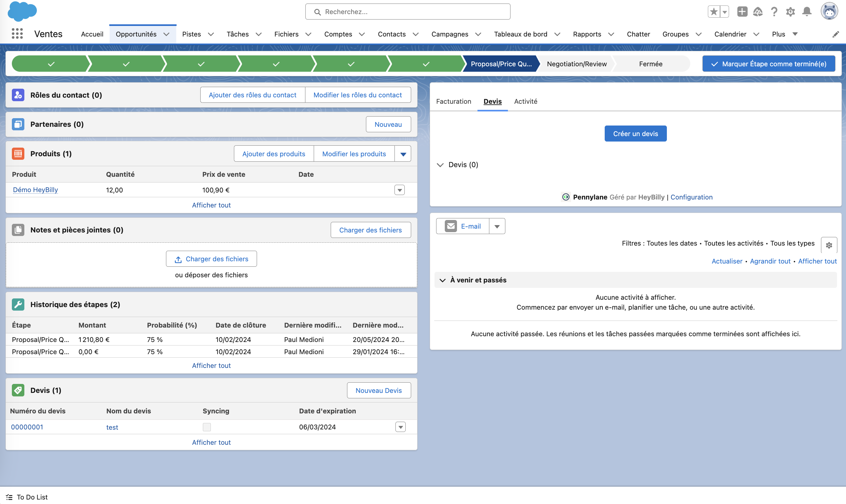
Task: Toggle the Syncing checkbox for devis test
Action: pyautogui.click(x=207, y=427)
